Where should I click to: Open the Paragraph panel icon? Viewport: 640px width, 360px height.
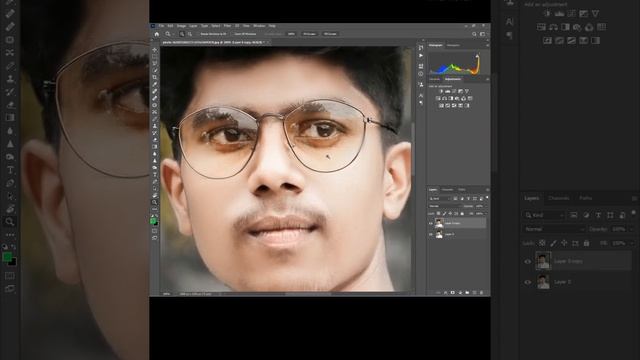421,103
